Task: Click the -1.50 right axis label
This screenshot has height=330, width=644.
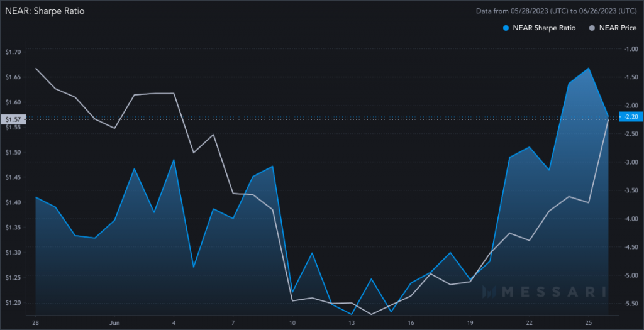Action: tap(630, 77)
